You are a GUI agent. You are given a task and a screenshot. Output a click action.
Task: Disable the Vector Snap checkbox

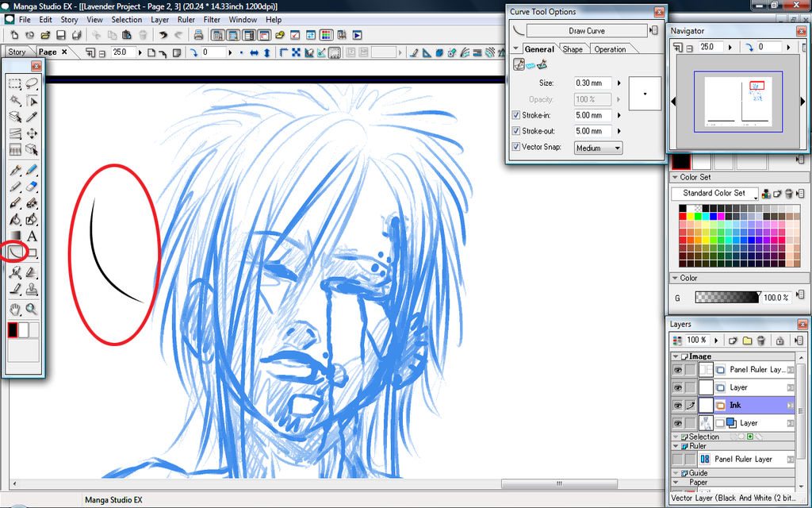pyautogui.click(x=517, y=147)
